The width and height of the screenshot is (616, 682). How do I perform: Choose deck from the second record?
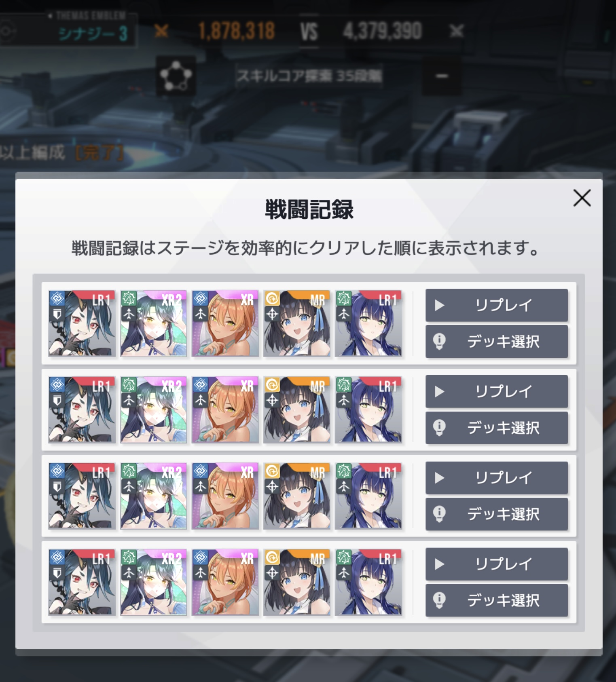pyautogui.click(x=496, y=428)
